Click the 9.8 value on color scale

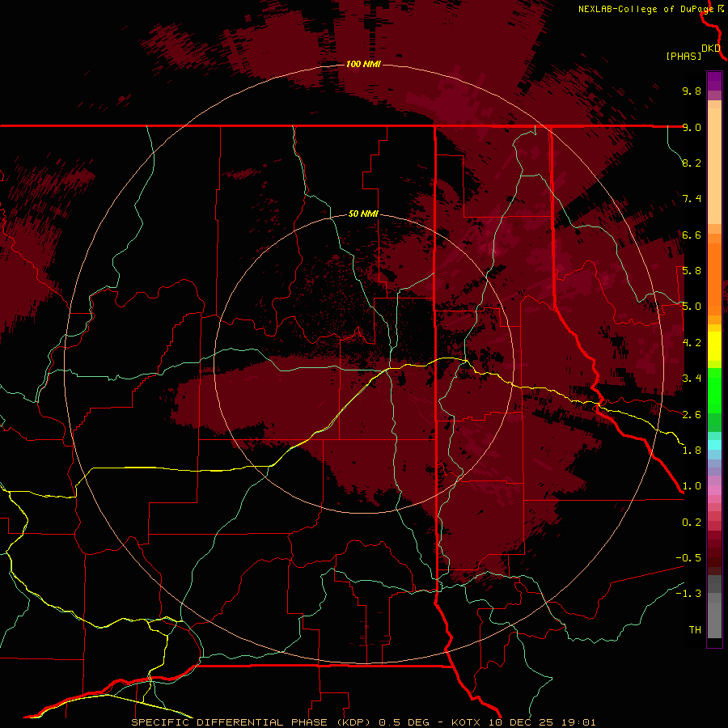pyautogui.click(x=692, y=91)
